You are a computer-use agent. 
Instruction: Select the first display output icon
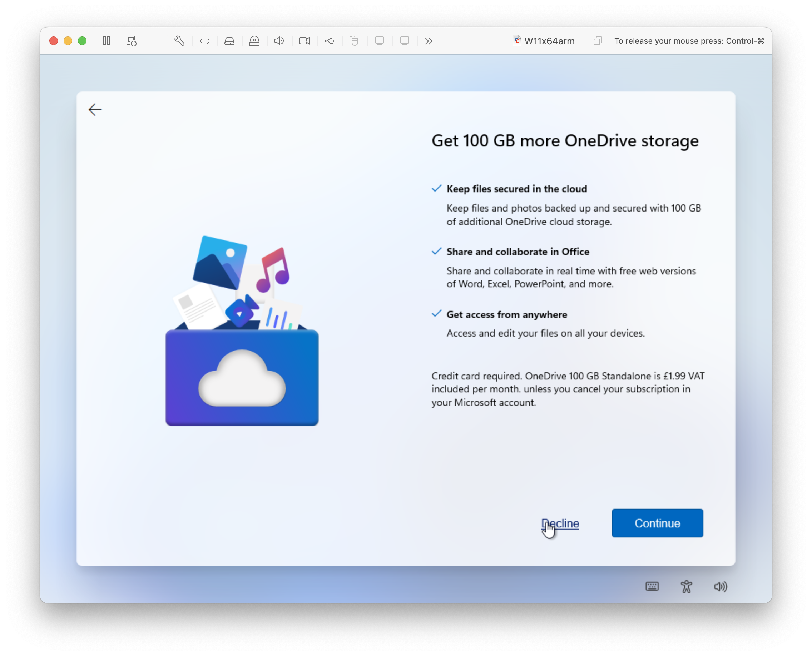point(379,41)
